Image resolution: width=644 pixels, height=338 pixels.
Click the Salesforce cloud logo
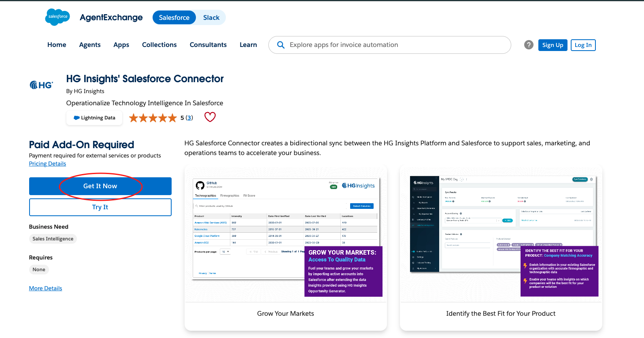pos(57,17)
